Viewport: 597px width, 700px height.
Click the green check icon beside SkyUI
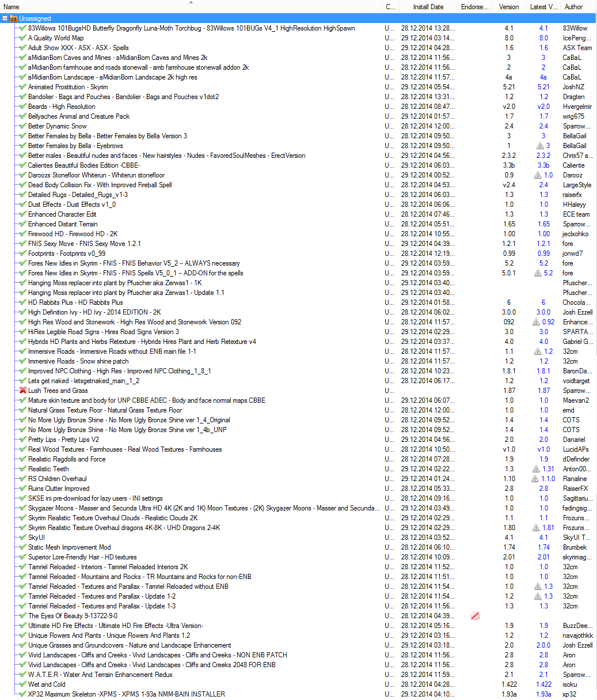pyautogui.click(x=23, y=538)
